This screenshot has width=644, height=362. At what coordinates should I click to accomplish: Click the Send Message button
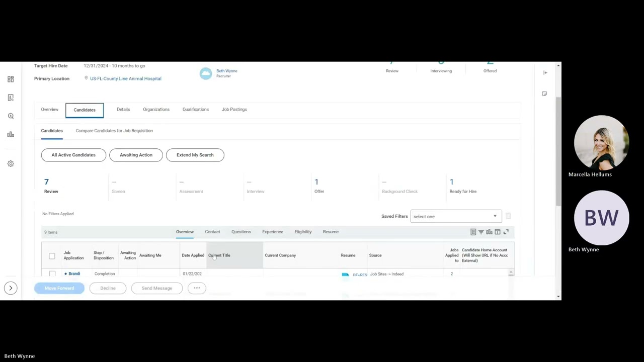pyautogui.click(x=157, y=288)
